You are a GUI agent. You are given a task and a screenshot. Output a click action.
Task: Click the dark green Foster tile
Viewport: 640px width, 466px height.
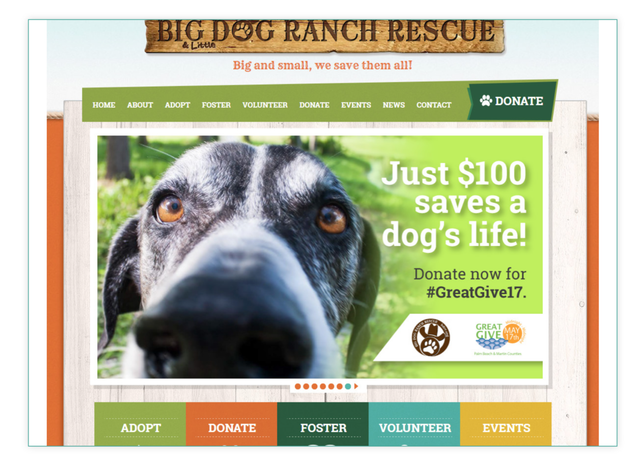(323, 424)
